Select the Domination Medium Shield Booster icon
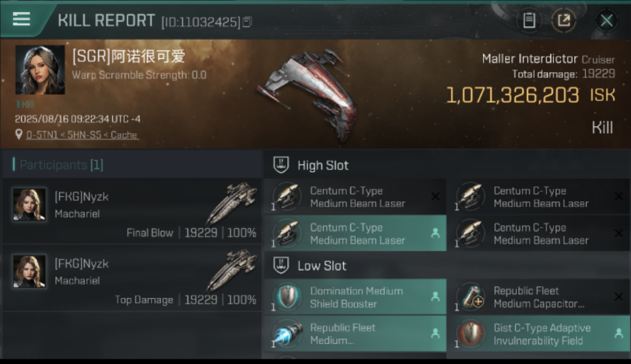Screen dimensions: 631x364 [287, 297]
